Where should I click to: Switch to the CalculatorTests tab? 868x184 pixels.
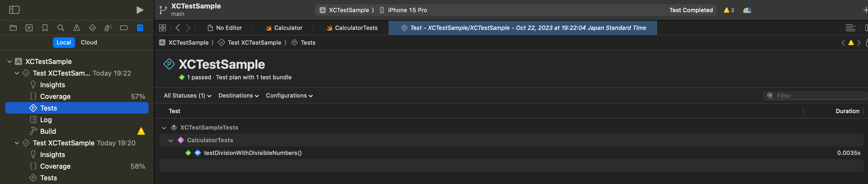(352, 28)
